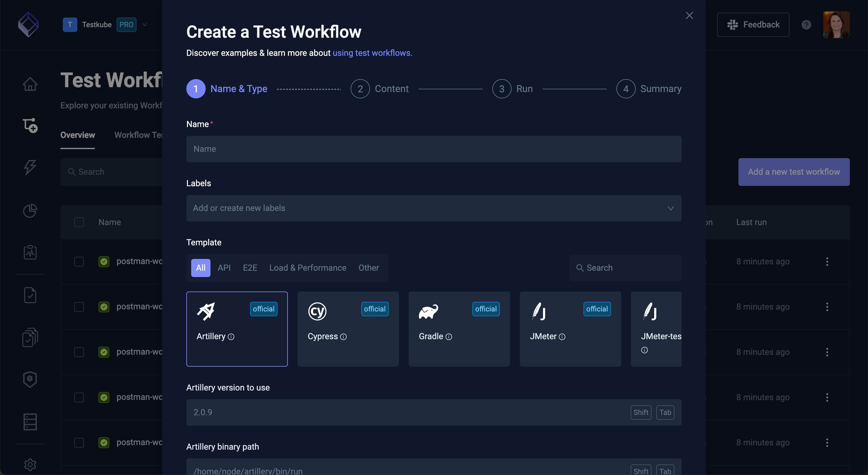This screenshot has height=475, width=868.
Task: Check the second postman workflow row checkbox
Action: pyautogui.click(x=79, y=307)
